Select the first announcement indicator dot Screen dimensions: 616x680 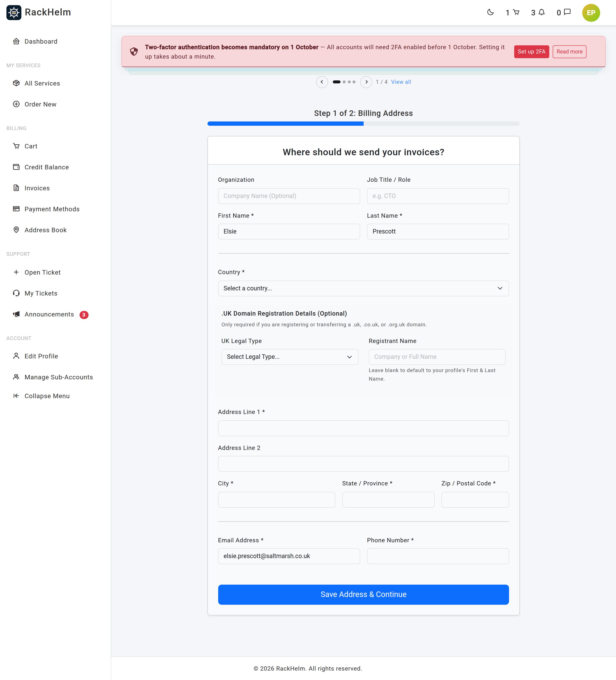click(x=336, y=82)
